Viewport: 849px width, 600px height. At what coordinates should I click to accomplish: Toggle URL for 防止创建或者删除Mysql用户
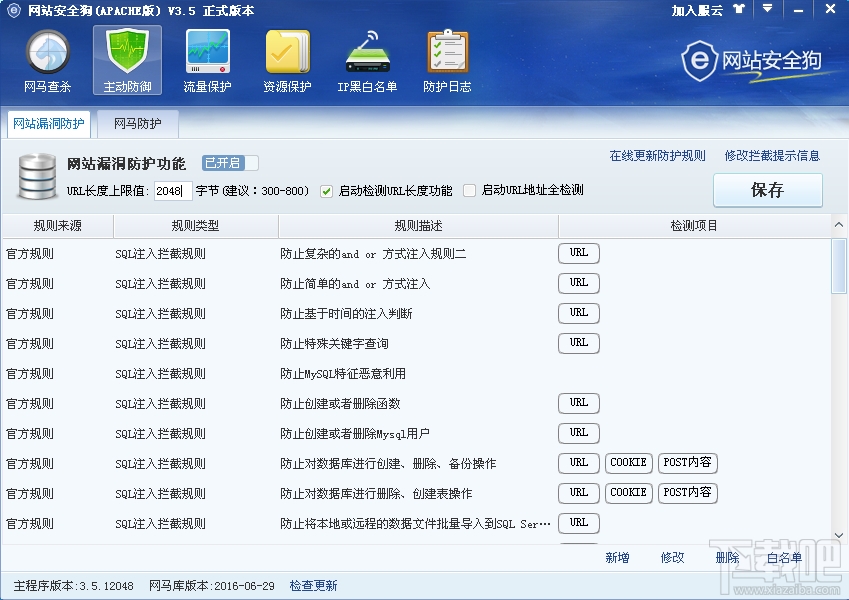pyautogui.click(x=579, y=433)
